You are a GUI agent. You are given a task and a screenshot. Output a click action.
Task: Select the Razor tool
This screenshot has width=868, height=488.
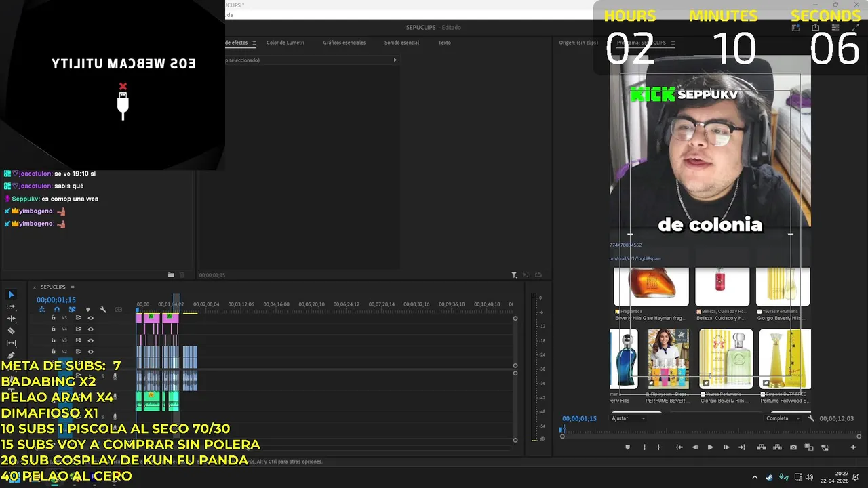tap(11, 331)
